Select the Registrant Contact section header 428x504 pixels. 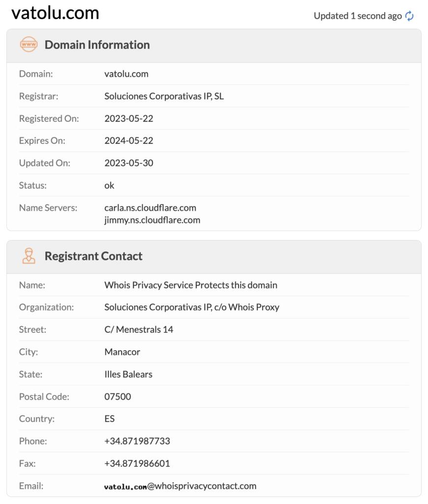point(93,256)
